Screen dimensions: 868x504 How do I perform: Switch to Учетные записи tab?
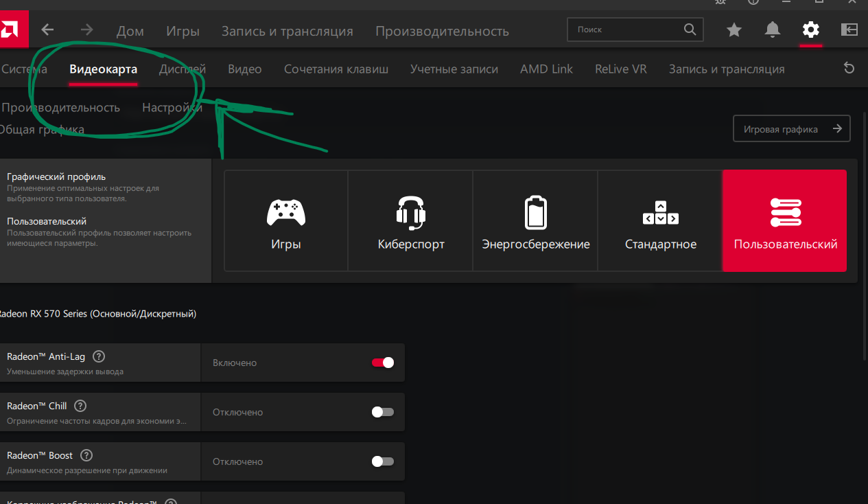tap(454, 69)
